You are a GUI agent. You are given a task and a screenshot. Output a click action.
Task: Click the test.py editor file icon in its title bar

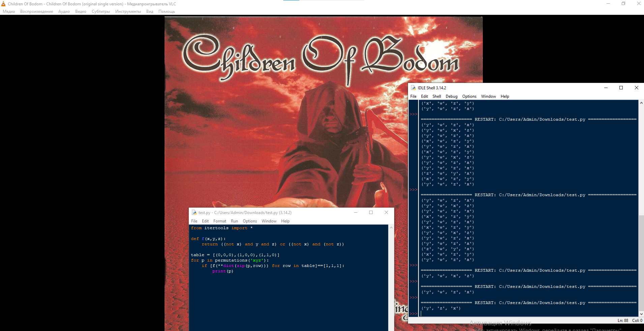[x=194, y=212]
